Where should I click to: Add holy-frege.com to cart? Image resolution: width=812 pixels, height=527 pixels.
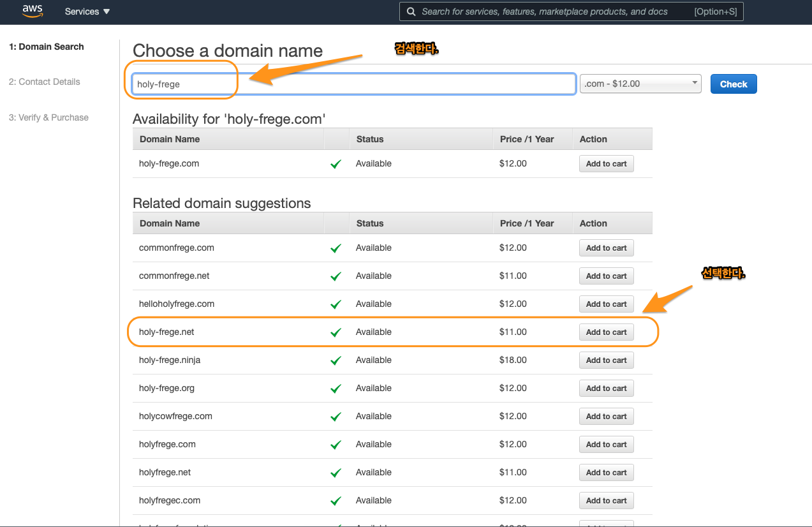click(x=606, y=164)
